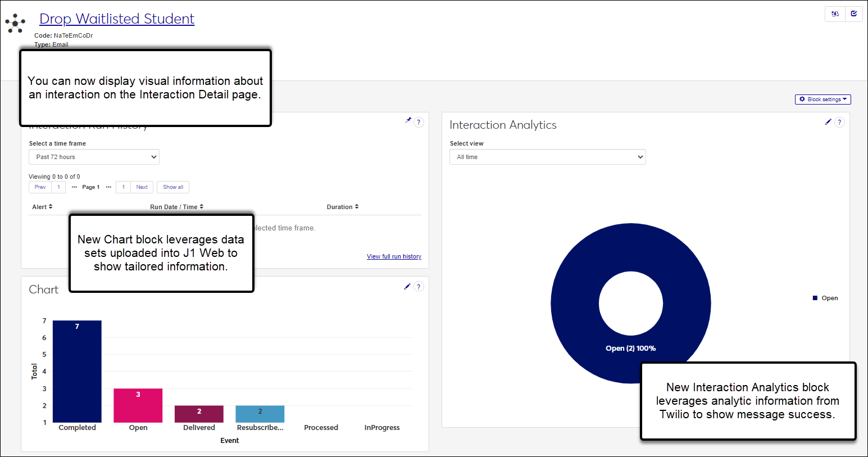Click the Viewing 0 to 0 of 0 text
This screenshot has height=457, width=868.
54,177
